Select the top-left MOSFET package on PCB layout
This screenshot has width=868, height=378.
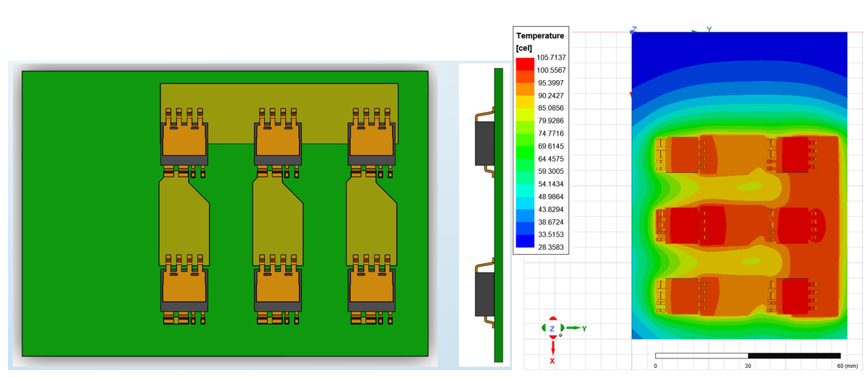click(x=184, y=140)
